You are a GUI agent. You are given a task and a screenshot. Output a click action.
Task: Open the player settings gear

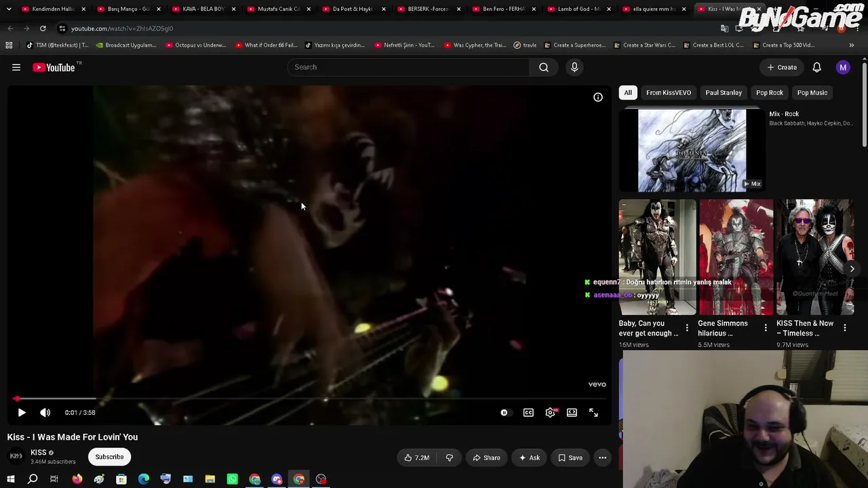[550, 412]
